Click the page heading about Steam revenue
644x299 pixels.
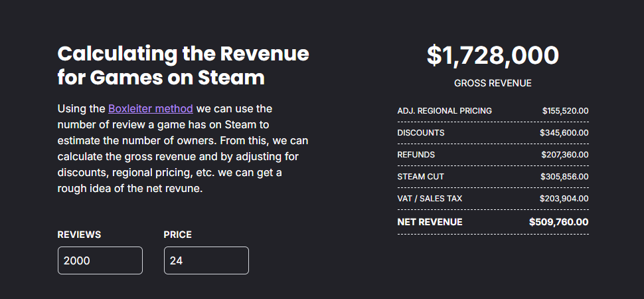183,65
